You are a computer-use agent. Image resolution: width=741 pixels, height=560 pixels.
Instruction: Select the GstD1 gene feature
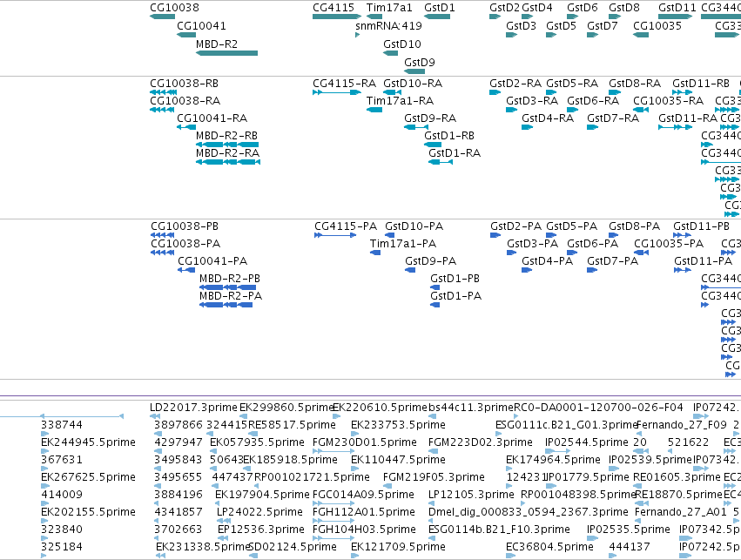pos(436,17)
